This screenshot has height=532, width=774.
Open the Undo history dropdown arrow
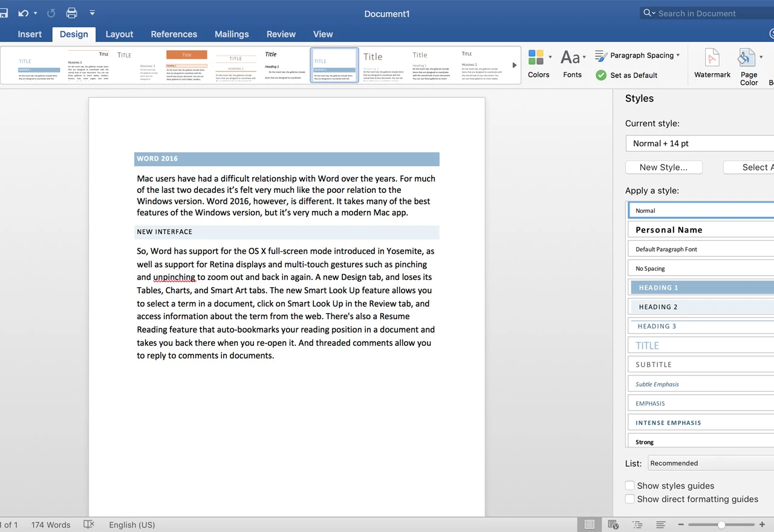pos(35,13)
